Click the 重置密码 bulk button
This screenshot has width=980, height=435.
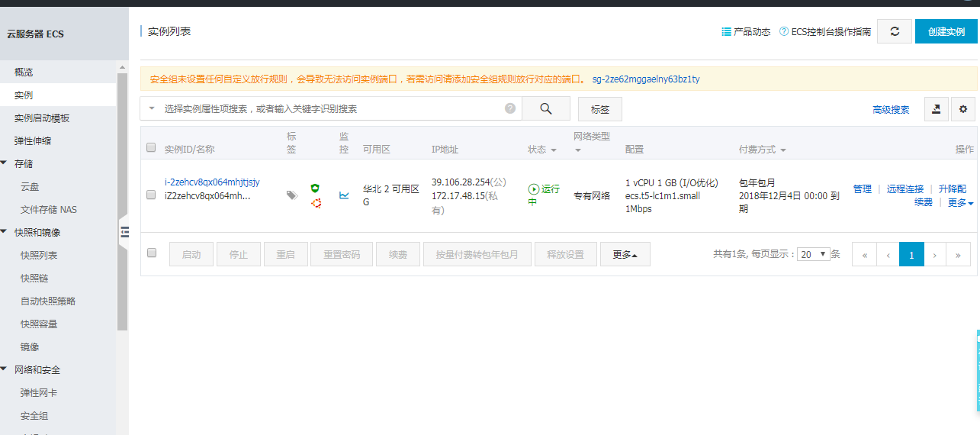(x=342, y=255)
